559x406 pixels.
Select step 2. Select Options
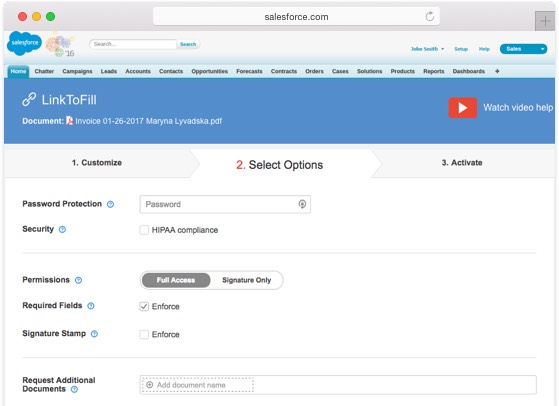pos(280,165)
